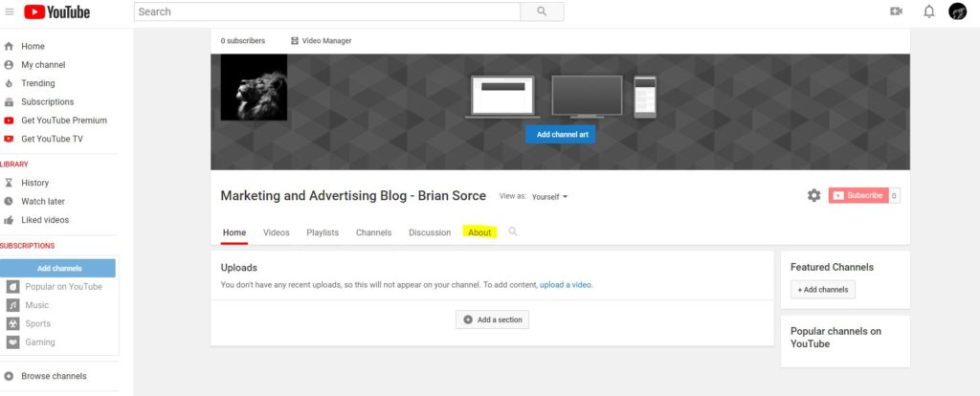Switch to the Playlists tab
980x396 pixels.
click(x=323, y=232)
